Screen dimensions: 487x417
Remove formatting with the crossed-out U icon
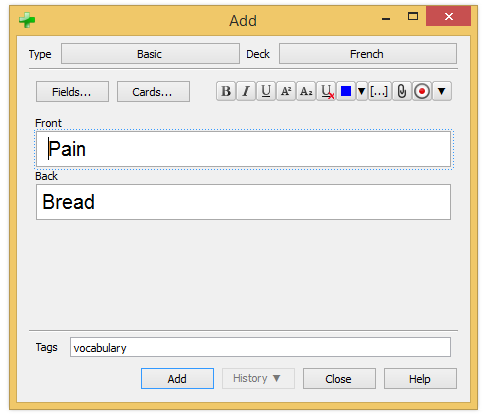tap(326, 91)
